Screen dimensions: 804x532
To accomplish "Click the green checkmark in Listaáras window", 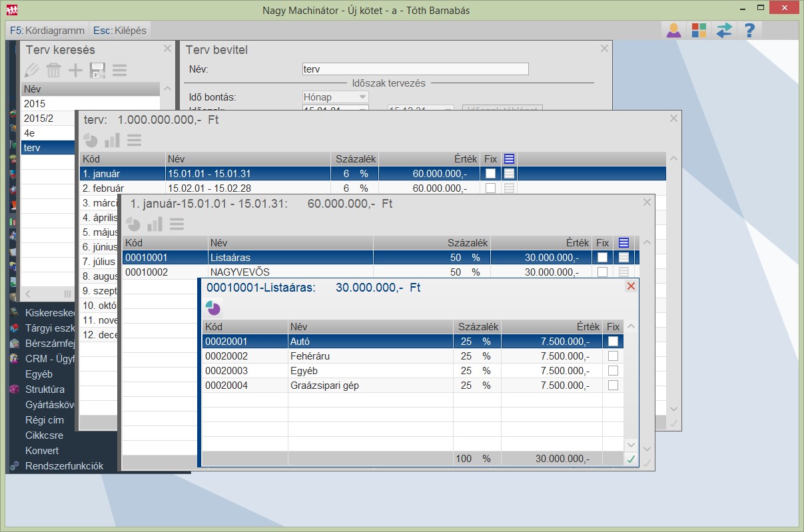I will [x=631, y=459].
